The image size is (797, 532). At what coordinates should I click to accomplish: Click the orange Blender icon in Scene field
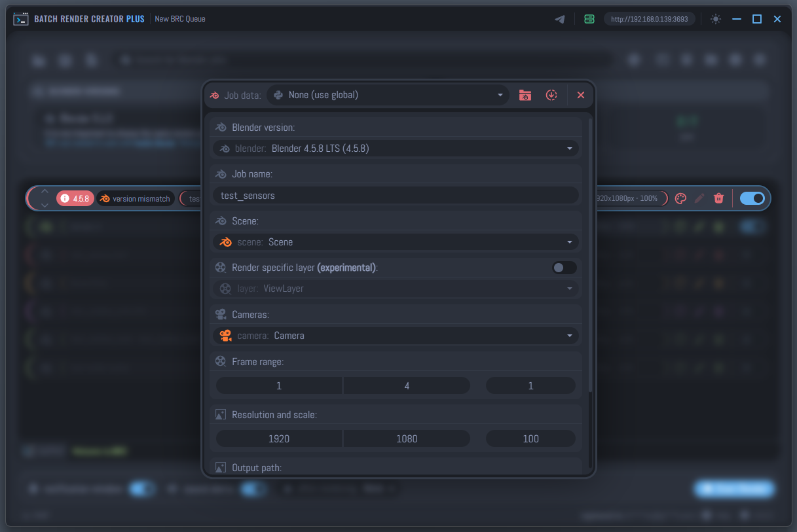point(226,242)
